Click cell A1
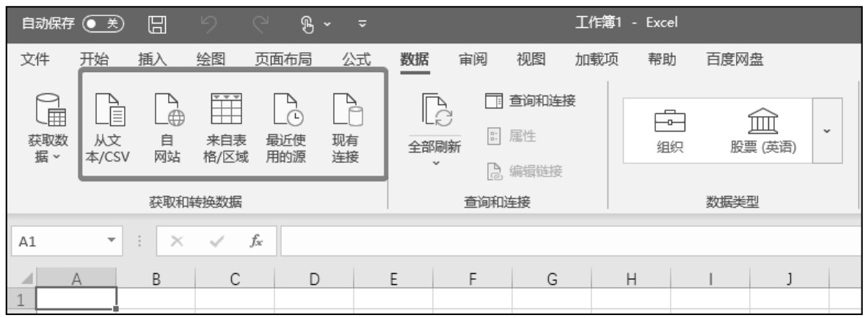The width and height of the screenshot is (868, 318). coord(77,299)
